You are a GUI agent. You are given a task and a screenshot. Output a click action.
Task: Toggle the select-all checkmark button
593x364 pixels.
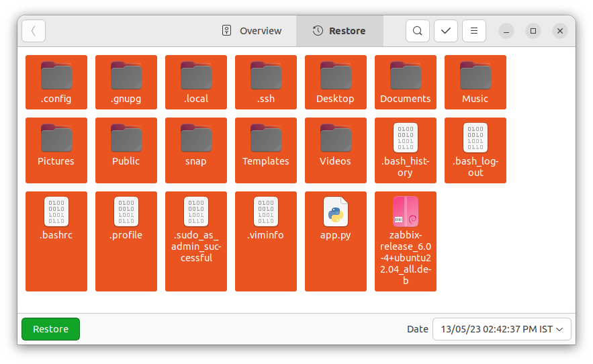coord(446,31)
